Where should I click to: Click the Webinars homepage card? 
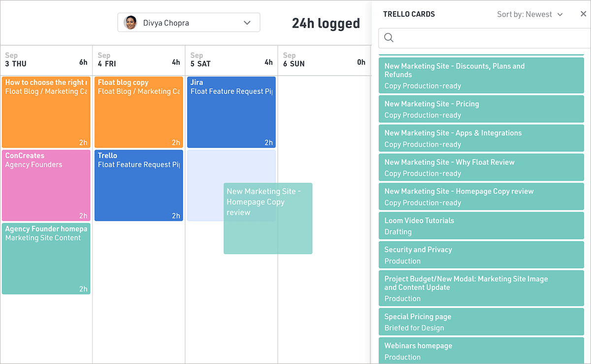[x=481, y=351]
